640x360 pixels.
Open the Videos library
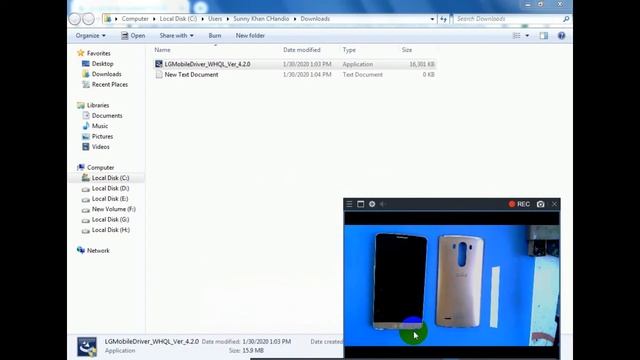[x=100, y=147]
